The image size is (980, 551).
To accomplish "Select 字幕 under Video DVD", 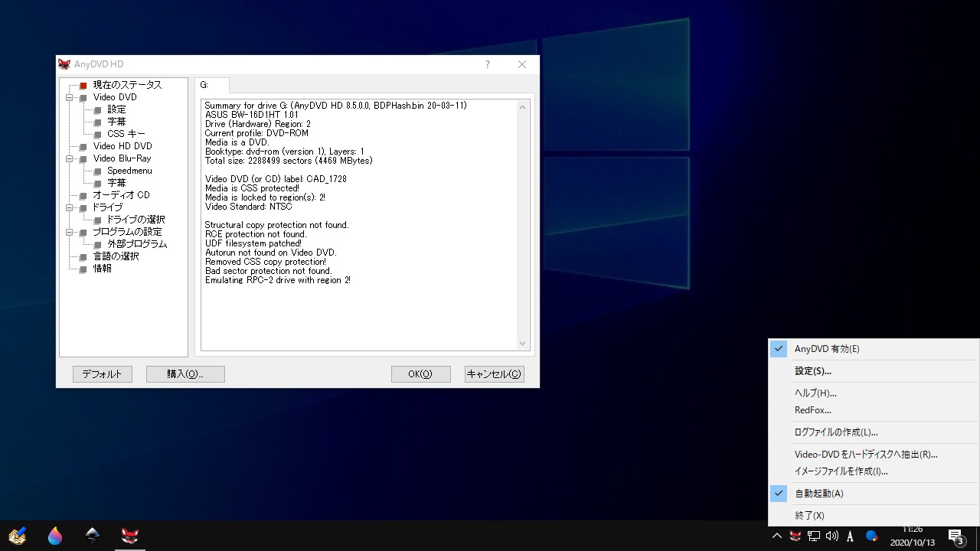I will (x=116, y=122).
